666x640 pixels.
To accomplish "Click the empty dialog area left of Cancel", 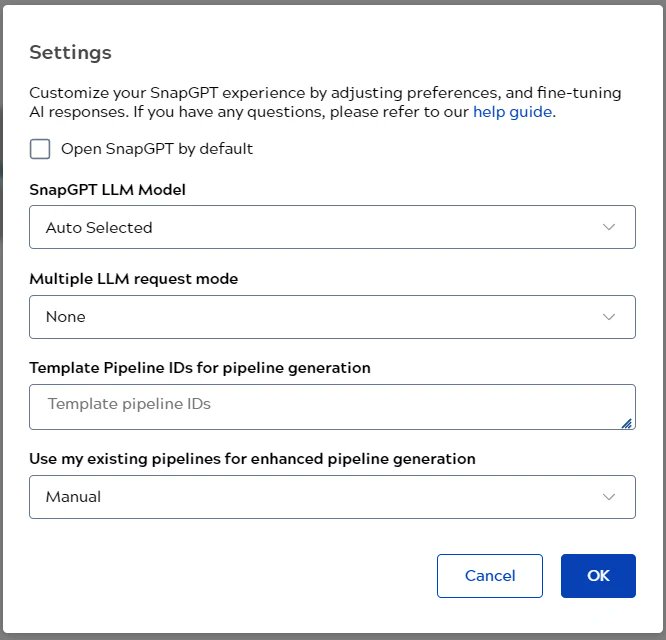I will [x=229, y=576].
